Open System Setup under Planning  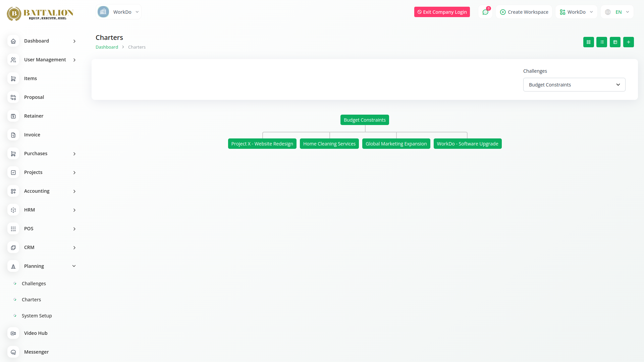pos(37,316)
